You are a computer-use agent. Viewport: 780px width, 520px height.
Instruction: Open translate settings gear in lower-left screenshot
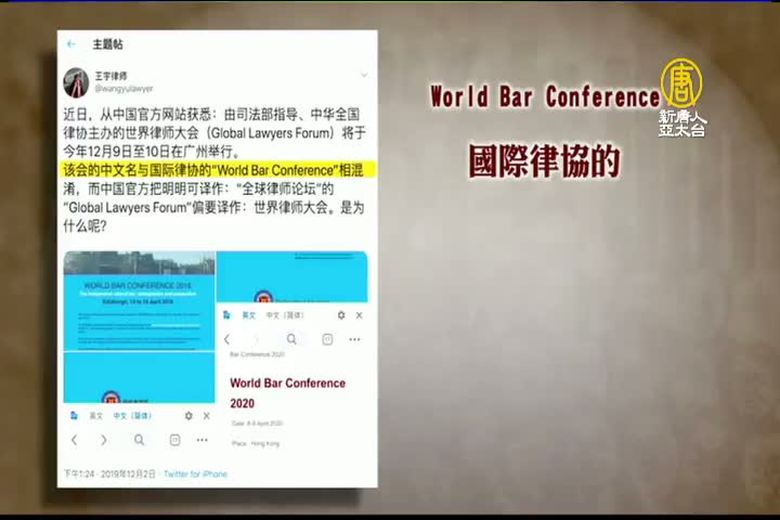point(189,416)
